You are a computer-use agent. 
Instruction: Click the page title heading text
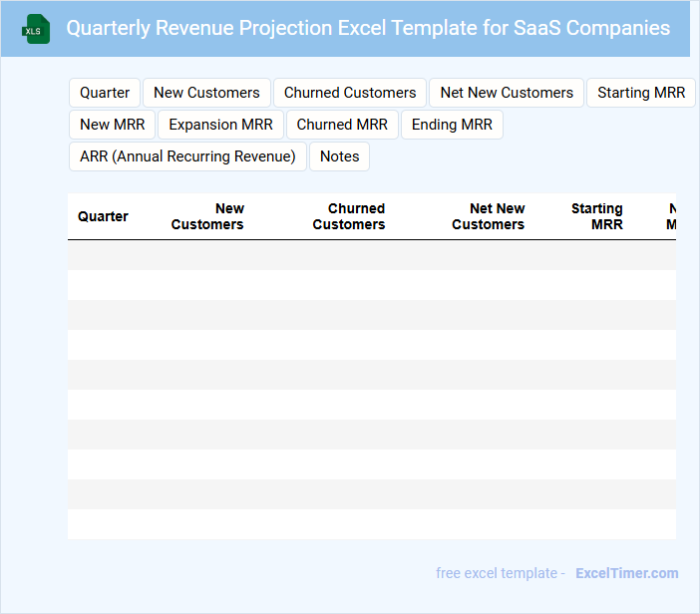point(368,28)
